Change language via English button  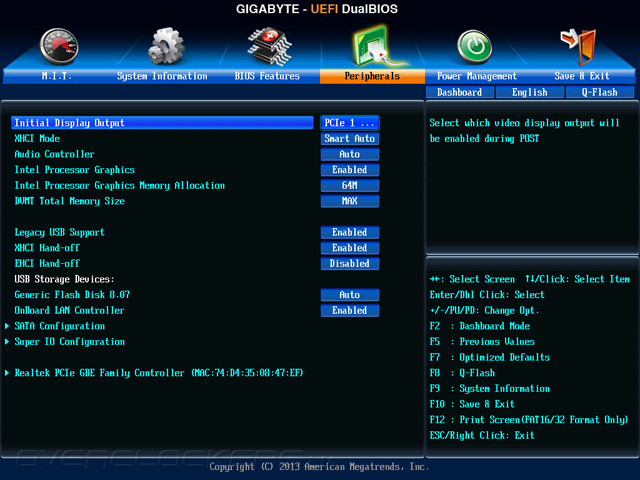pyautogui.click(x=530, y=92)
